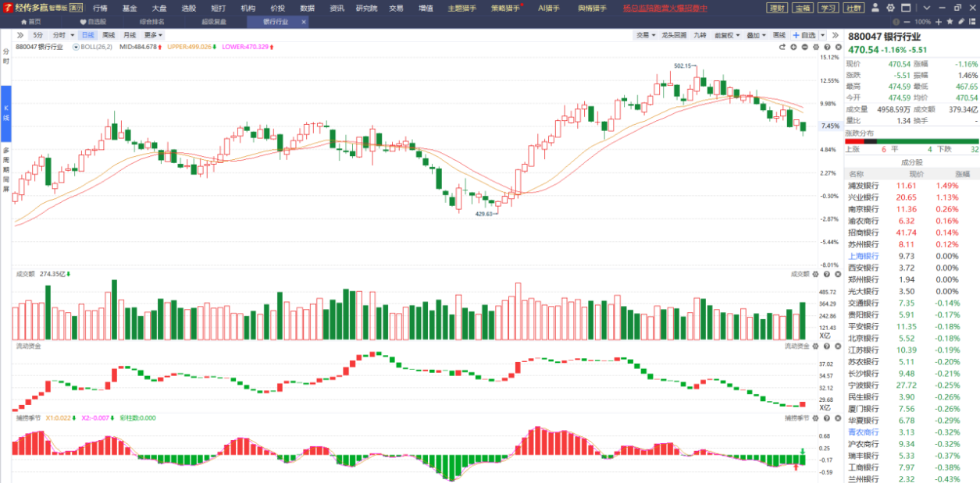Select 招商银行 in the constituent list
Viewport: 980px width, 483px height.
[x=863, y=233]
